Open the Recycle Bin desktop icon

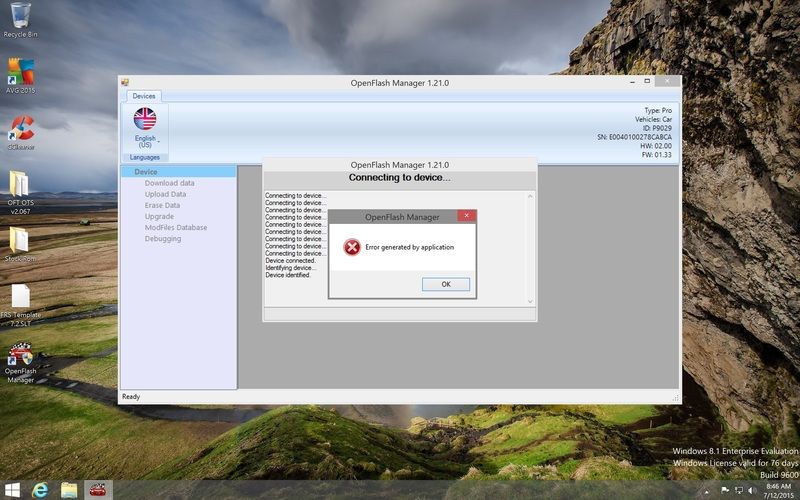pos(20,18)
